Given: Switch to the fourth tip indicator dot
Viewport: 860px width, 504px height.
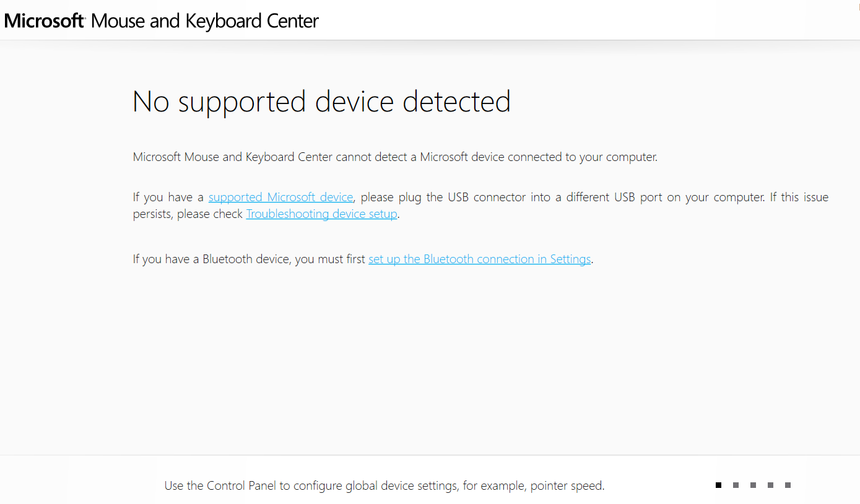Looking at the screenshot, I should (x=770, y=485).
